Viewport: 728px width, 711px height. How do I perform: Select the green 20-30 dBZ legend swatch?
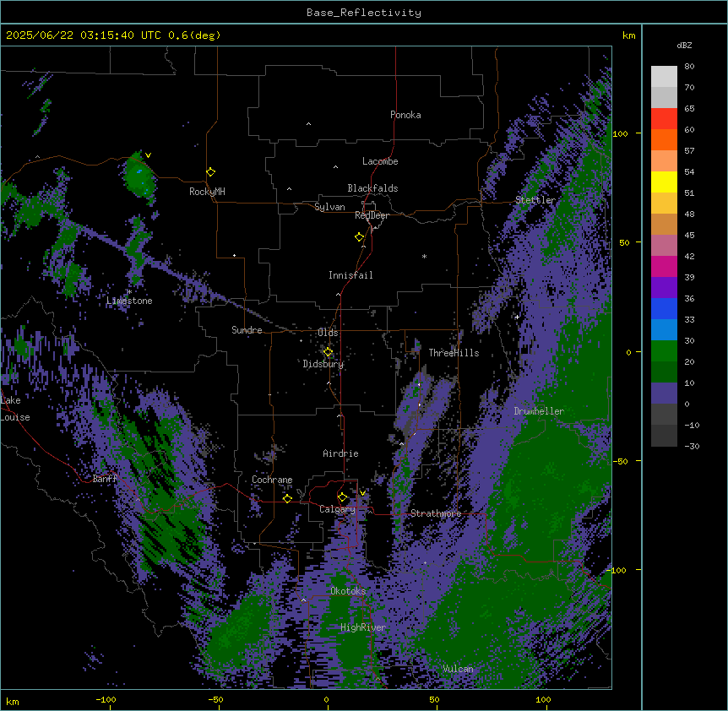point(664,351)
